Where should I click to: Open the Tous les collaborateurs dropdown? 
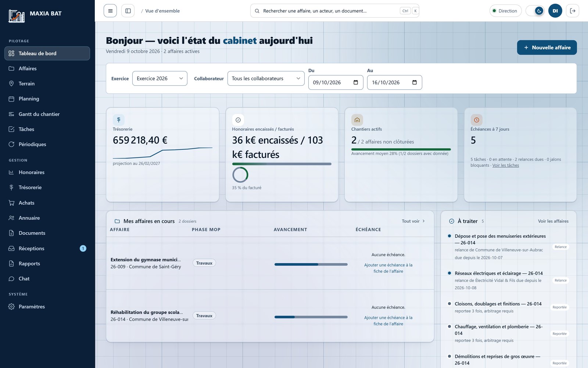pyautogui.click(x=266, y=78)
